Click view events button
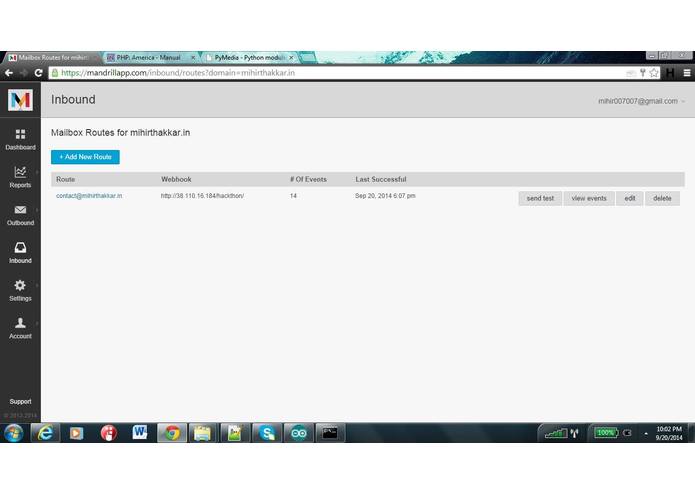Image resolution: width=695 pixels, height=494 pixels. 589,198
